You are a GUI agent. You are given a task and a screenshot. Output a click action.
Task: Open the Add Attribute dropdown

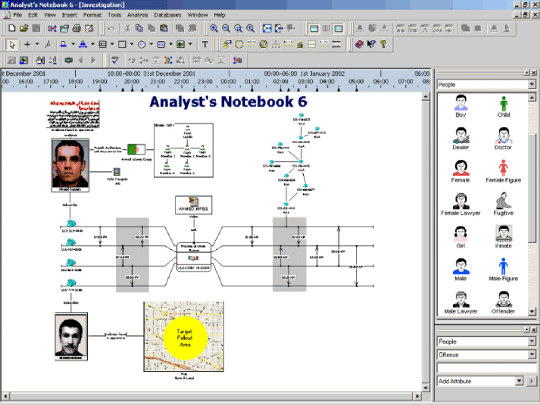tap(519, 381)
